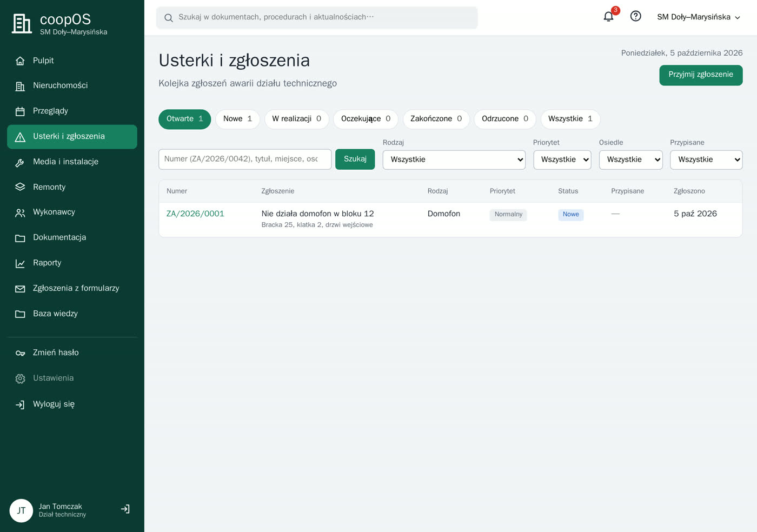The width and height of the screenshot is (757, 532).
Task: Click the magnifier icon in search bar
Action: tap(169, 17)
